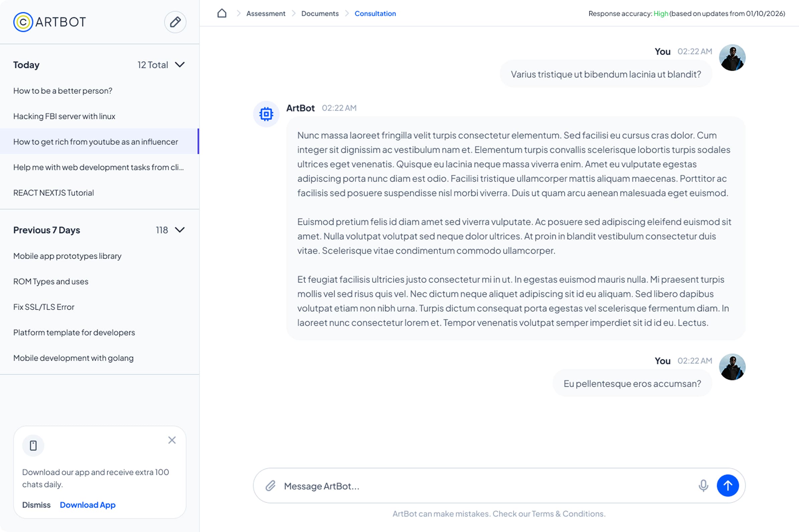The width and height of the screenshot is (799, 532).
Task: Close the download app promo card
Action: coord(172,440)
